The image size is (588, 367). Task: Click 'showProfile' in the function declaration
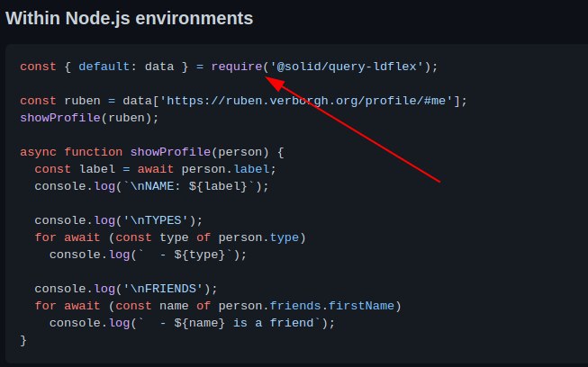pos(170,152)
